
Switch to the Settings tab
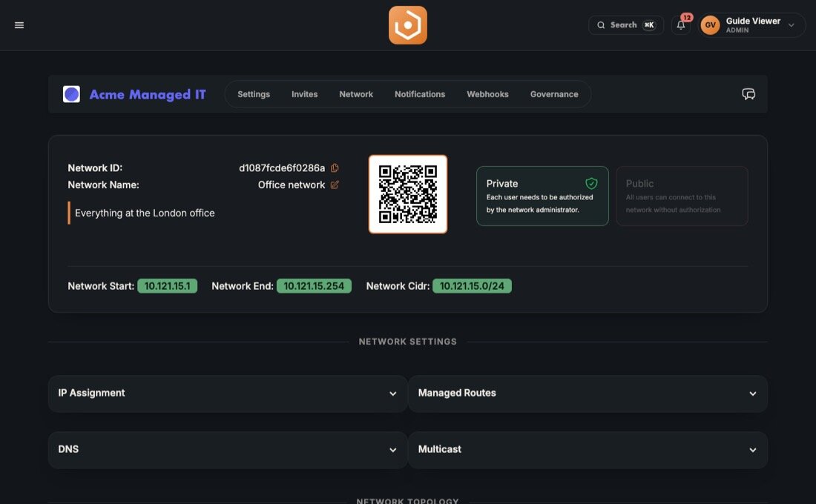(x=254, y=94)
